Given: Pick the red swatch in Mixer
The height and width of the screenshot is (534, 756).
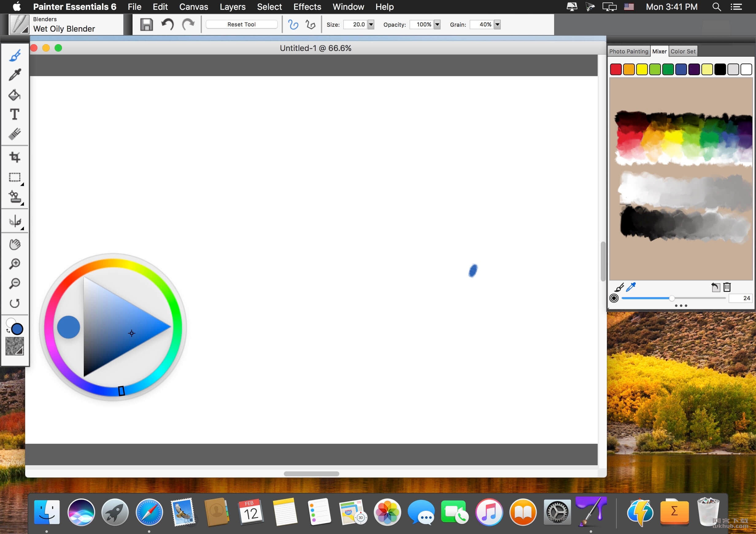Looking at the screenshot, I should pyautogui.click(x=616, y=69).
